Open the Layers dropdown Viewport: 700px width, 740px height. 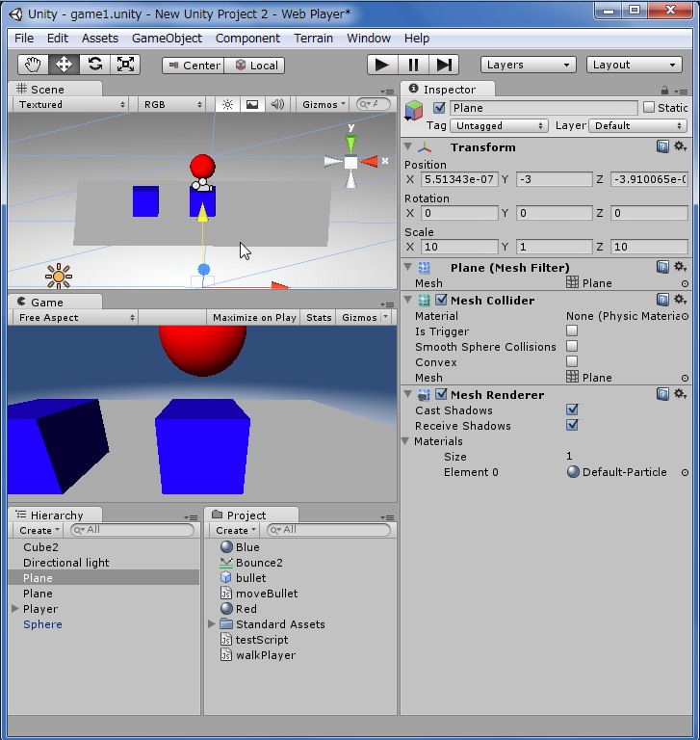coord(528,65)
